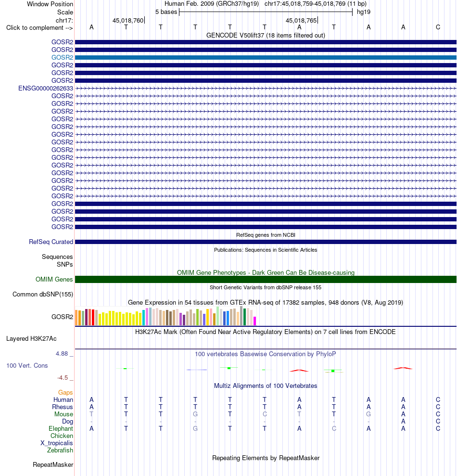Click the RepeatMasker track label
The image size is (457, 476).
click(x=53, y=465)
